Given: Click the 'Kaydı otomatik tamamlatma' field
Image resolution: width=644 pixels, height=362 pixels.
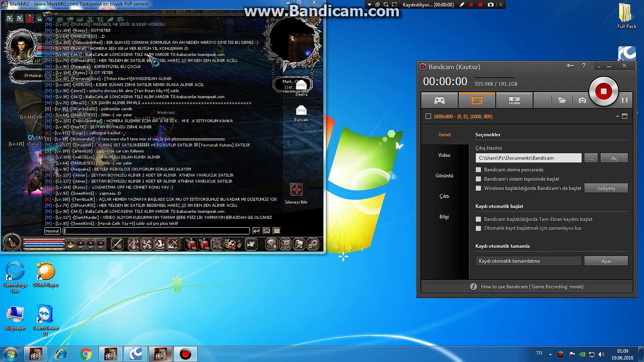Looking at the screenshot, I should pos(528,261).
